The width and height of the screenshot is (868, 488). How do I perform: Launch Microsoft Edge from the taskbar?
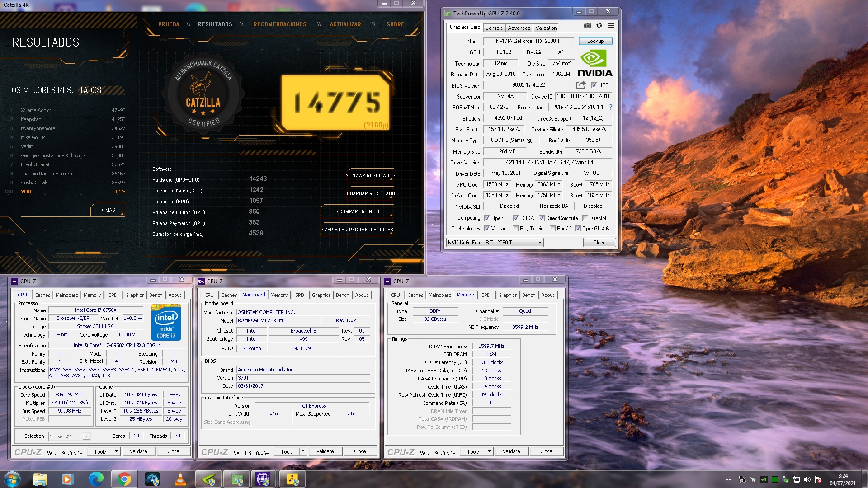tap(96, 479)
